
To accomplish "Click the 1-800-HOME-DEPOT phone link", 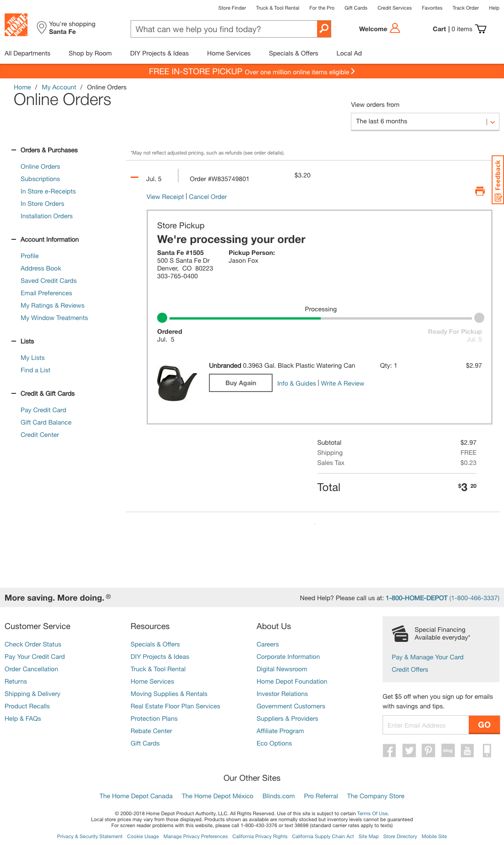I will point(416,598).
